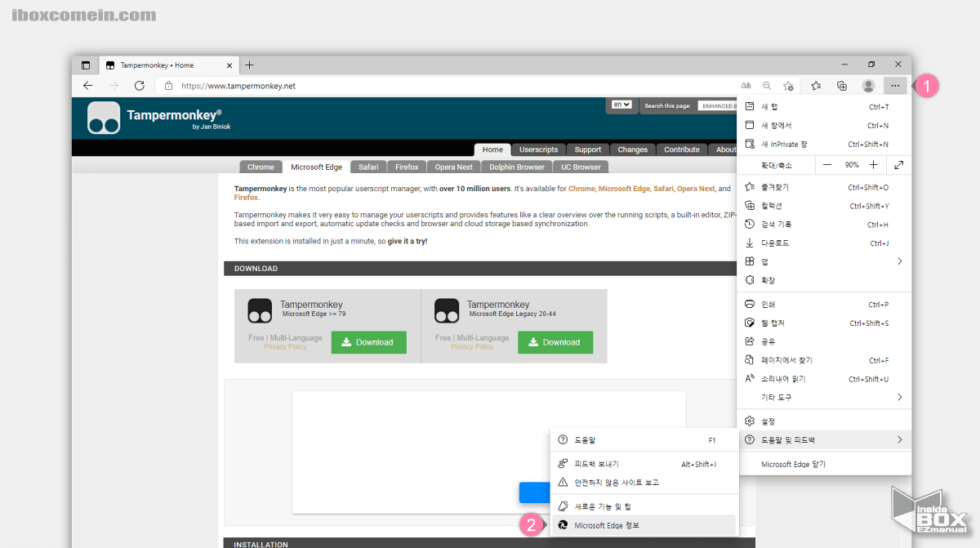This screenshot has width=980, height=548.
Task: Click the user profile avatar icon
Action: pos(868,86)
